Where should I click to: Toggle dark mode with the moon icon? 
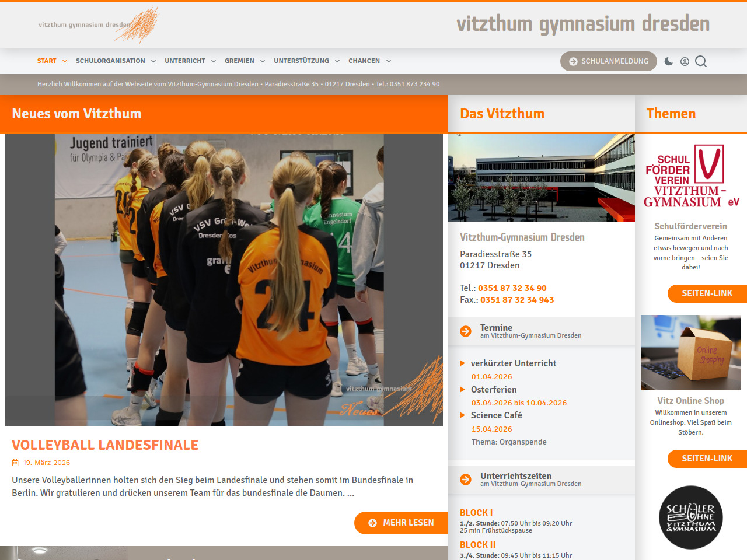click(x=669, y=61)
